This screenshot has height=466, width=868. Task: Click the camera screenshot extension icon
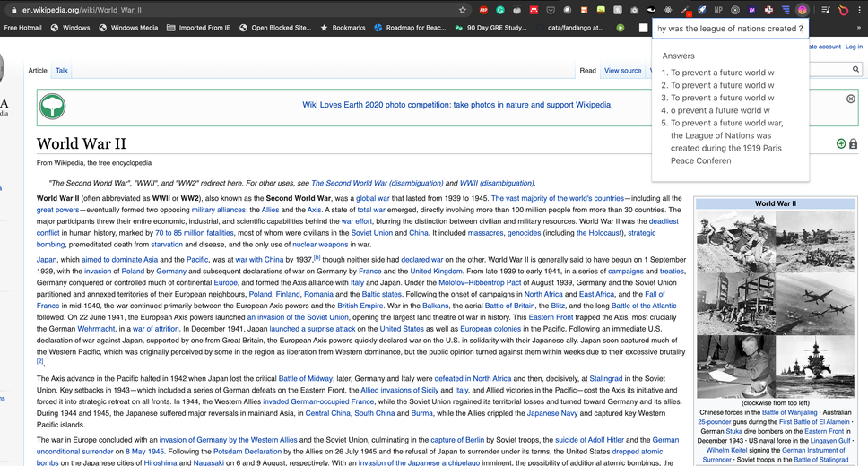coord(634,10)
